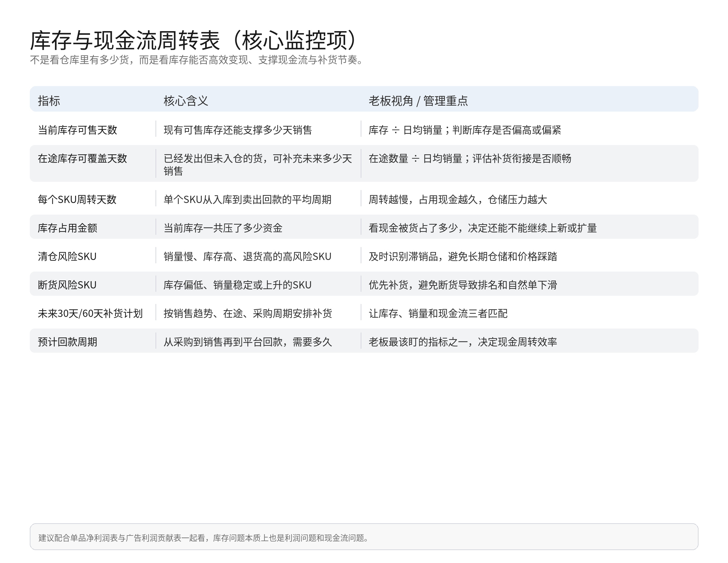Select the 核心含义 column header
728x563 pixels.
(186, 101)
